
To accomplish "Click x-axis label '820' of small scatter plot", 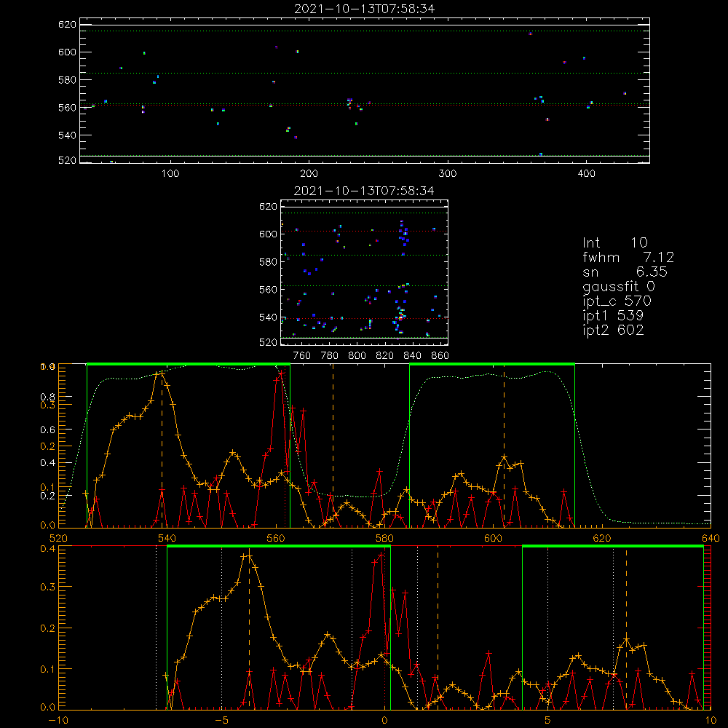I will pyautogui.click(x=385, y=356).
